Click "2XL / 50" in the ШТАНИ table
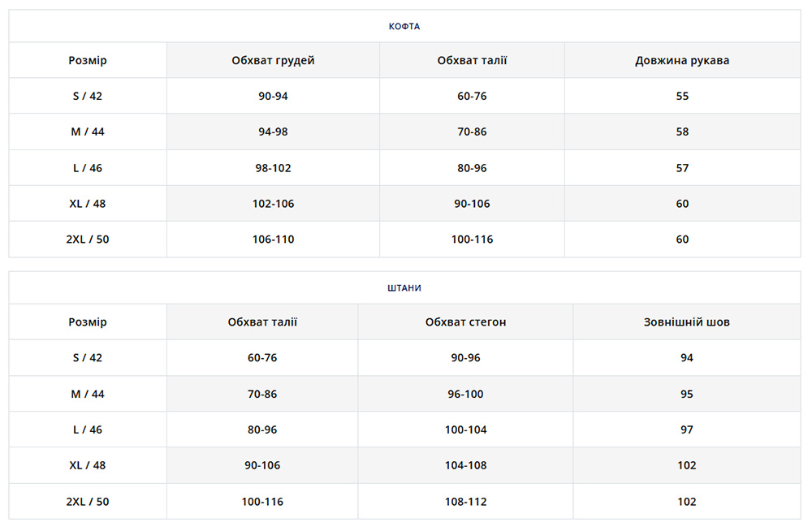 pos(88,502)
